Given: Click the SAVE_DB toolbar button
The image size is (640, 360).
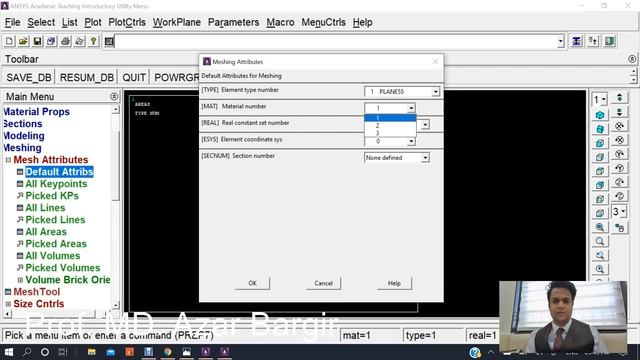Looking at the screenshot, I should pyautogui.click(x=29, y=77).
